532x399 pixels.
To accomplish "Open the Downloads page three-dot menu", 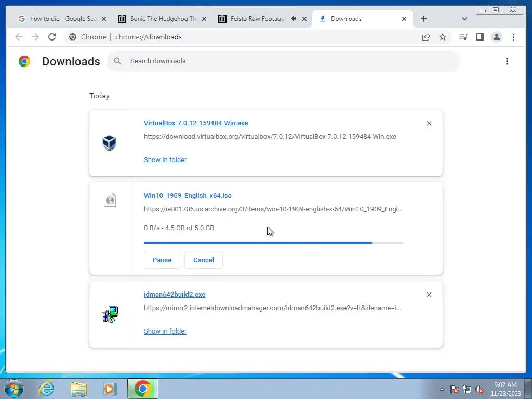I will [x=507, y=61].
